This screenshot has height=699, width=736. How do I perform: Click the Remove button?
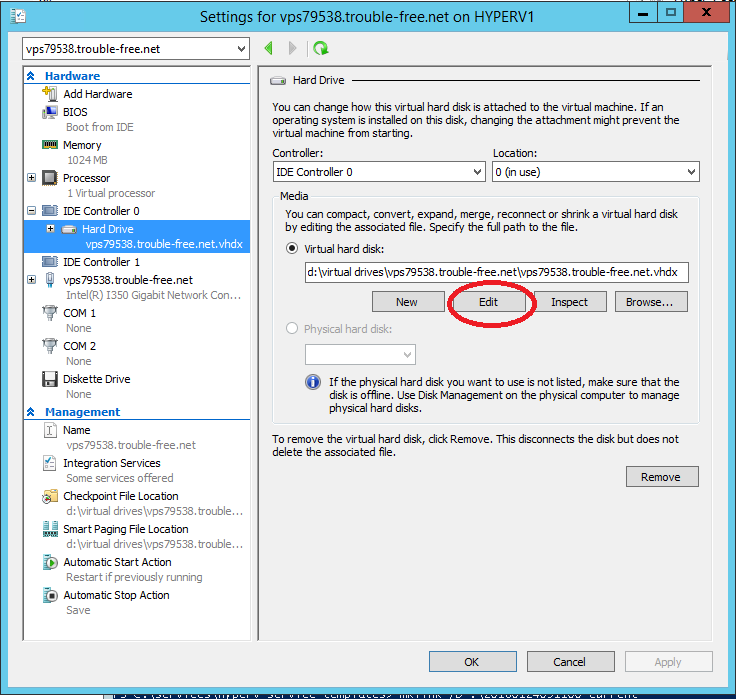(x=662, y=477)
